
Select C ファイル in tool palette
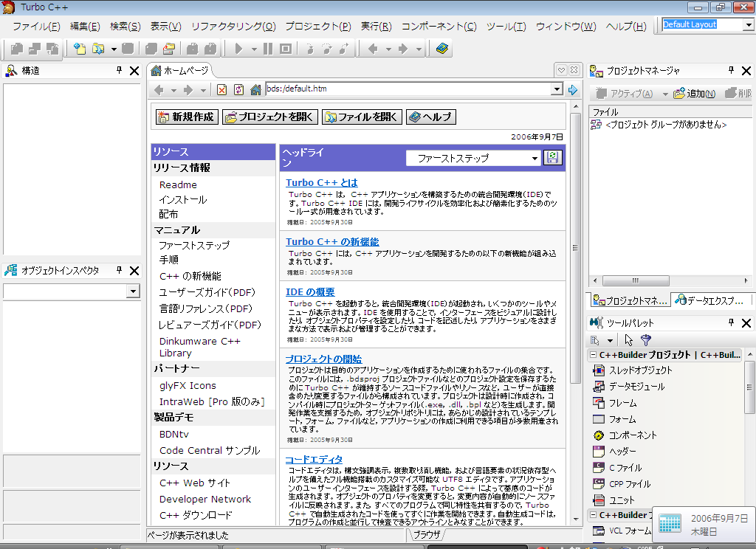point(617,468)
